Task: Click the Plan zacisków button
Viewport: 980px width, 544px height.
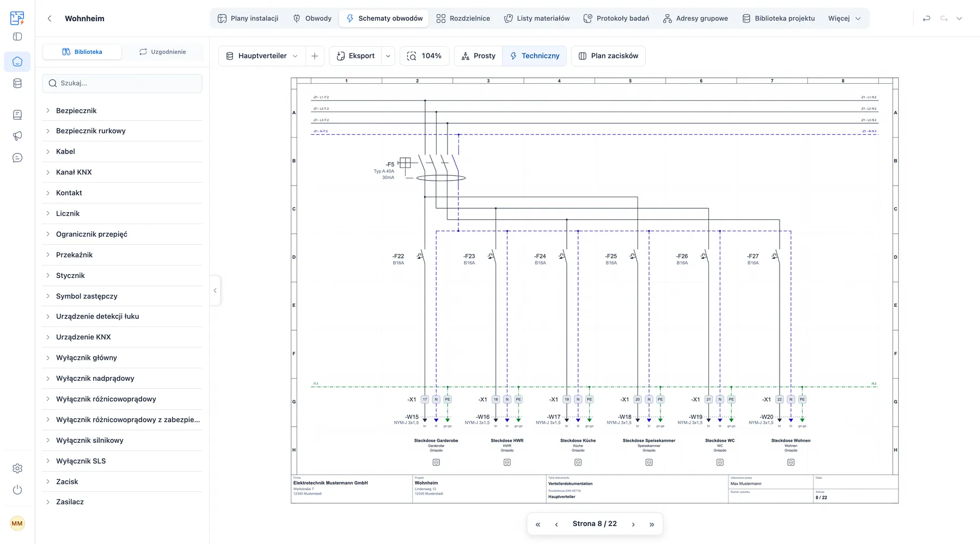Action: point(608,56)
